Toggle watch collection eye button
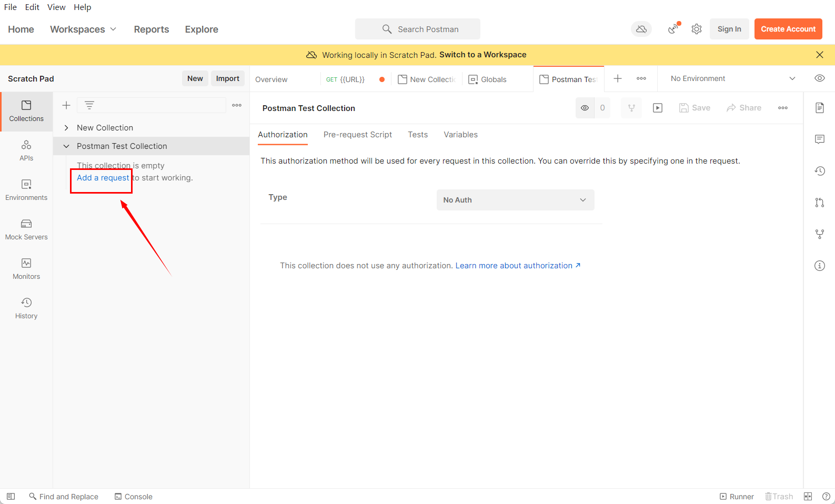The image size is (835, 504). [x=585, y=108]
